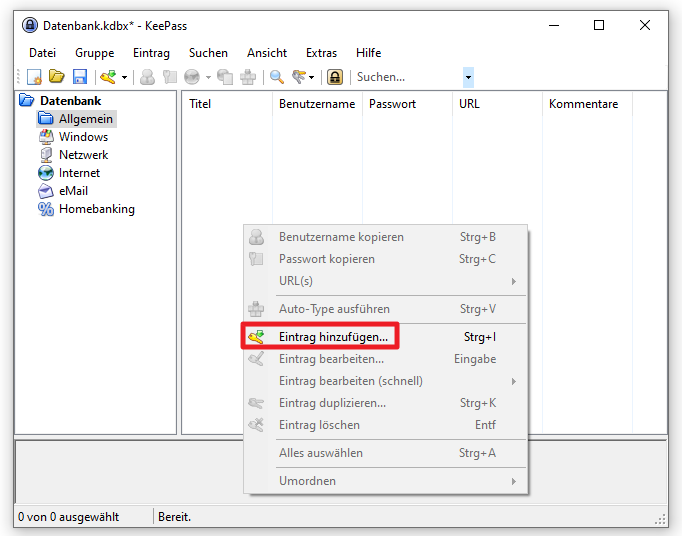Screen dimensions: 682x536
Task: Open the Extras menu
Action: [x=321, y=53]
